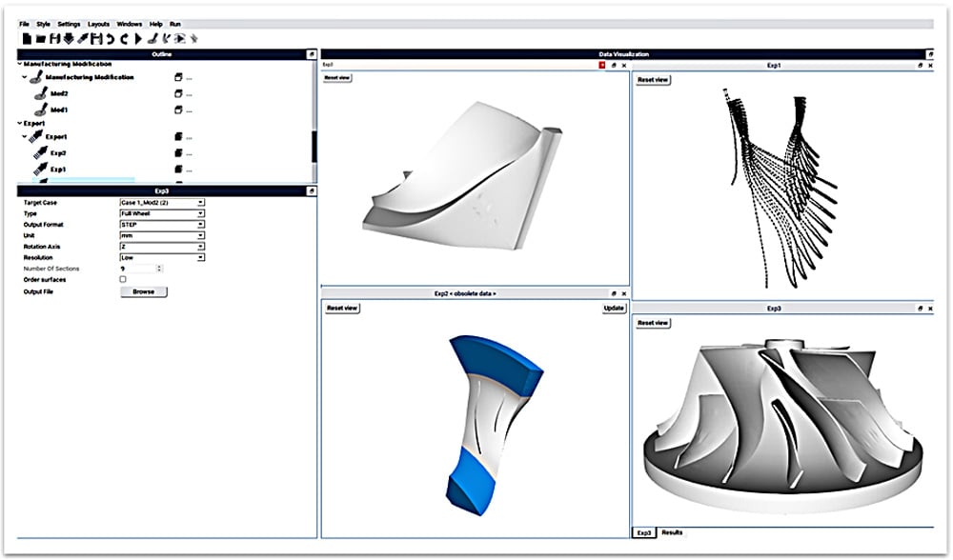Screen dimensions: 953x560
Task: Open the Style menu
Action: [x=43, y=25]
